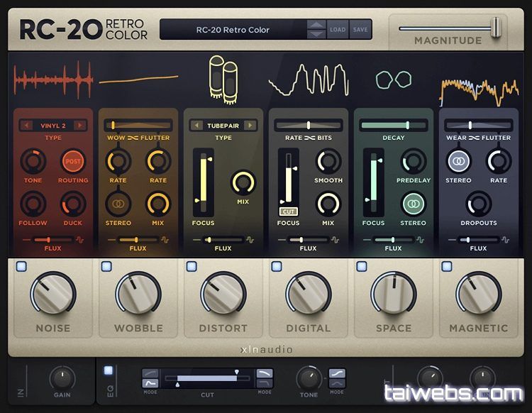This screenshot has width=532, height=413.
Task: Click the Dropouts knob in Magnetic module
Action: (x=479, y=204)
